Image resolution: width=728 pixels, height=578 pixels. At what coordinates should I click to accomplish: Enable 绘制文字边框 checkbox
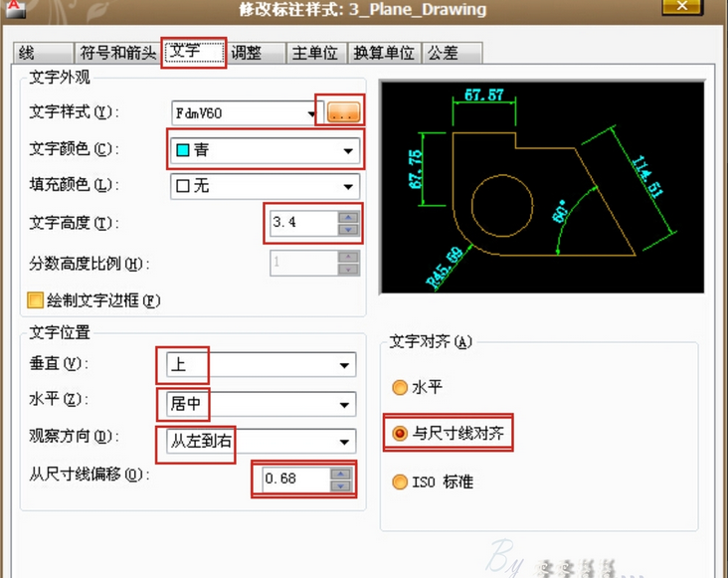pyautogui.click(x=36, y=299)
